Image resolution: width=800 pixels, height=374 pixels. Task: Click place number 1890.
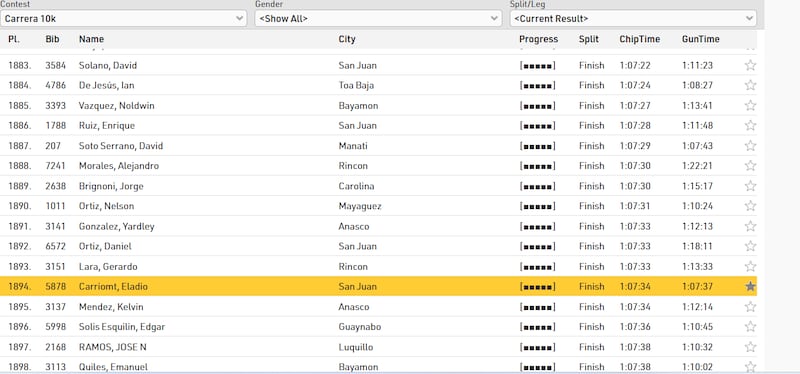click(x=19, y=206)
